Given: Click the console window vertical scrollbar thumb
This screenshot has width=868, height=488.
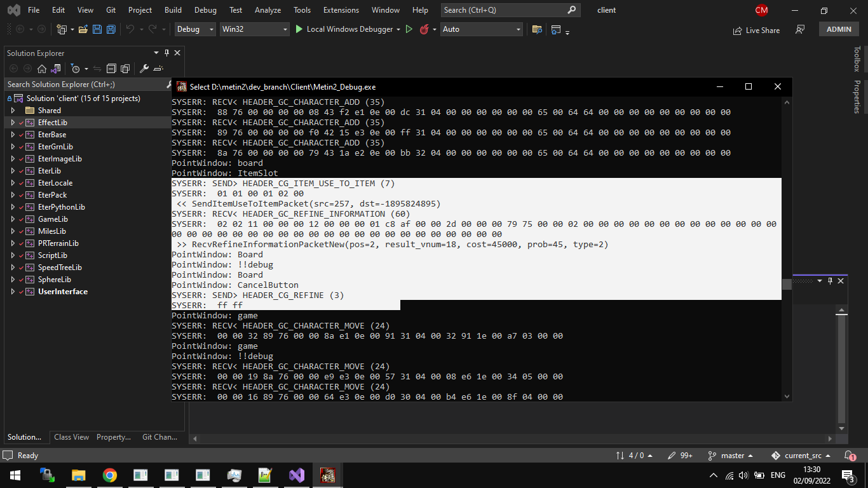Looking at the screenshot, I should click(x=787, y=285).
